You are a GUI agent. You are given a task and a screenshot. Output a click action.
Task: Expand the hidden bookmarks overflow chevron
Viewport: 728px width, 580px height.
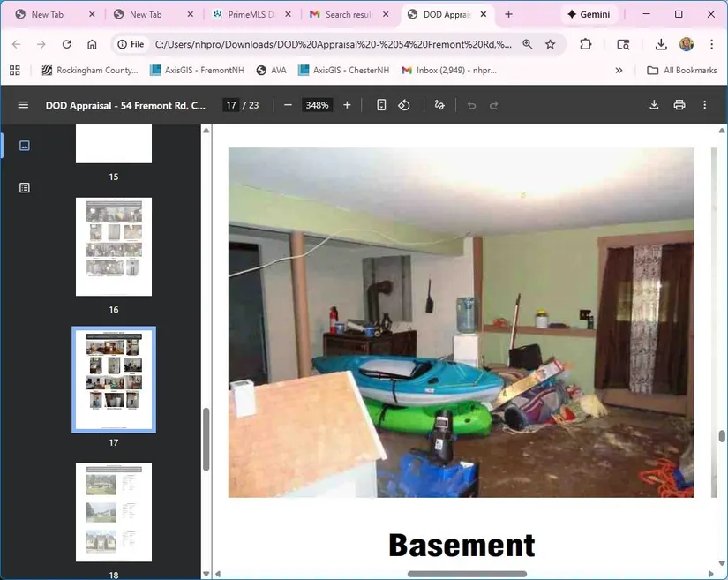(619, 71)
